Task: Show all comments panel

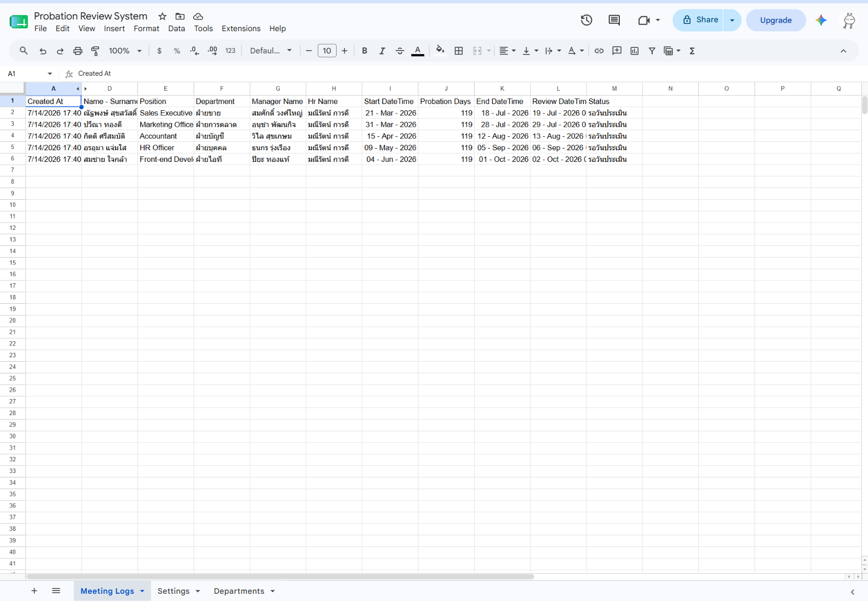Action: (x=614, y=20)
